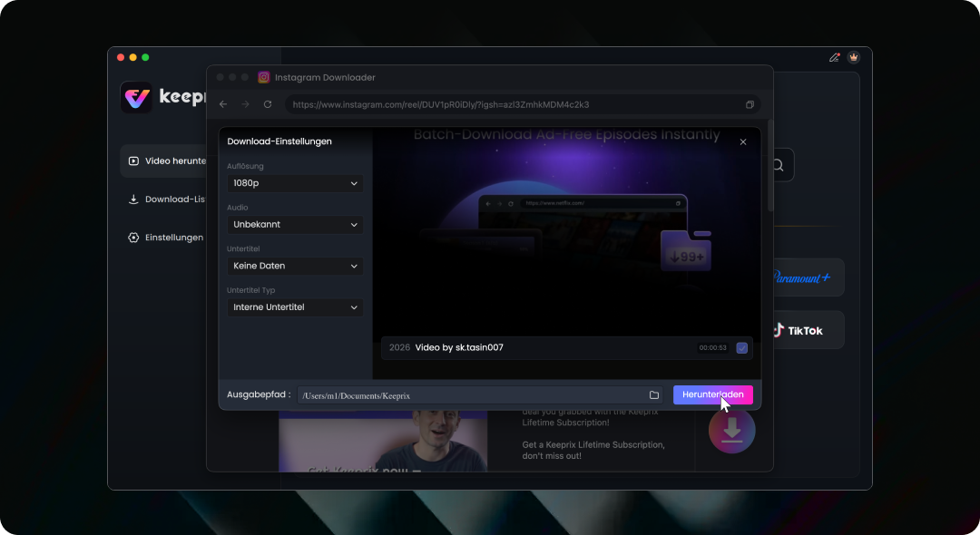
Task: Click the crown premium icon
Action: 853,57
